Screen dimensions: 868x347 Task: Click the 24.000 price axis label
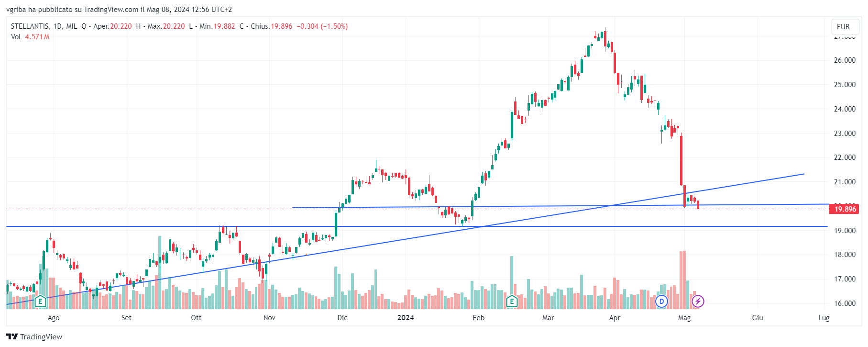[845, 109]
